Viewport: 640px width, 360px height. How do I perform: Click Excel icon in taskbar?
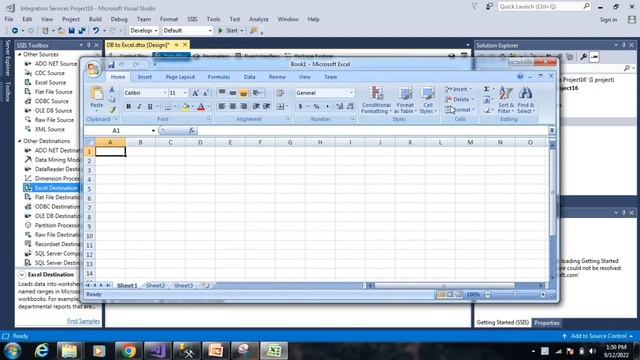point(274,351)
